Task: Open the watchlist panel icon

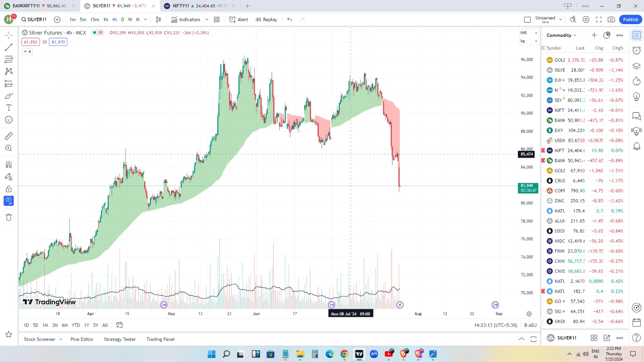Action: click(636, 35)
